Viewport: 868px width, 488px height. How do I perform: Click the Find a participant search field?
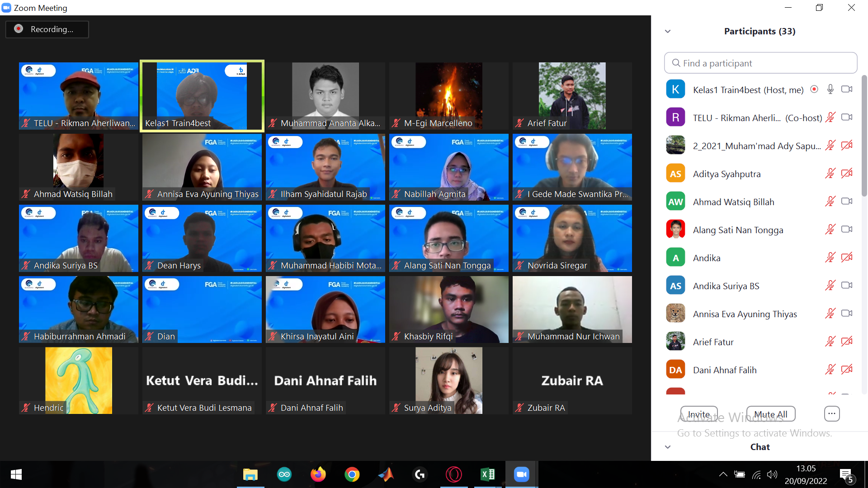760,63
